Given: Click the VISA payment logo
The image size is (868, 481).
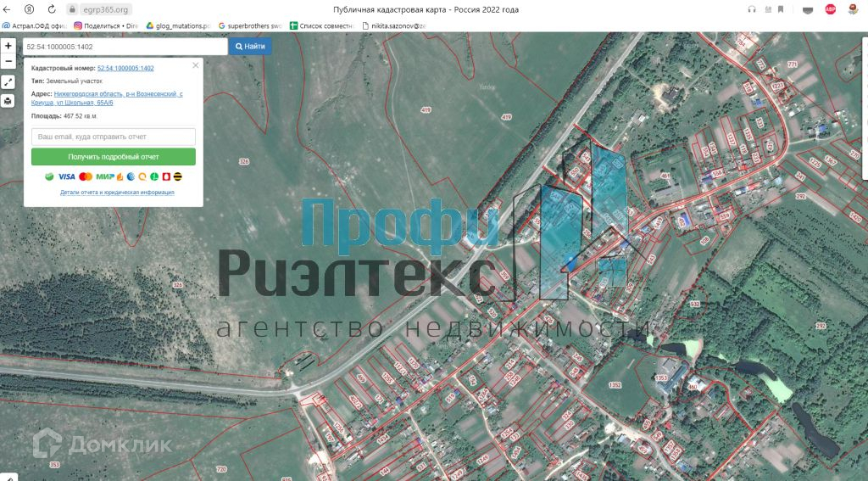Looking at the screenshot, I should (x=66, y=176).
